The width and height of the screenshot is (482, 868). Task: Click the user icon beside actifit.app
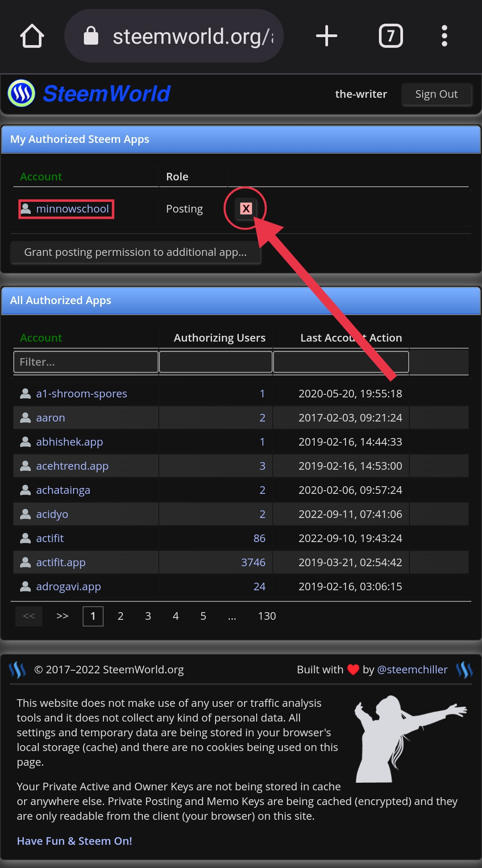25,562
